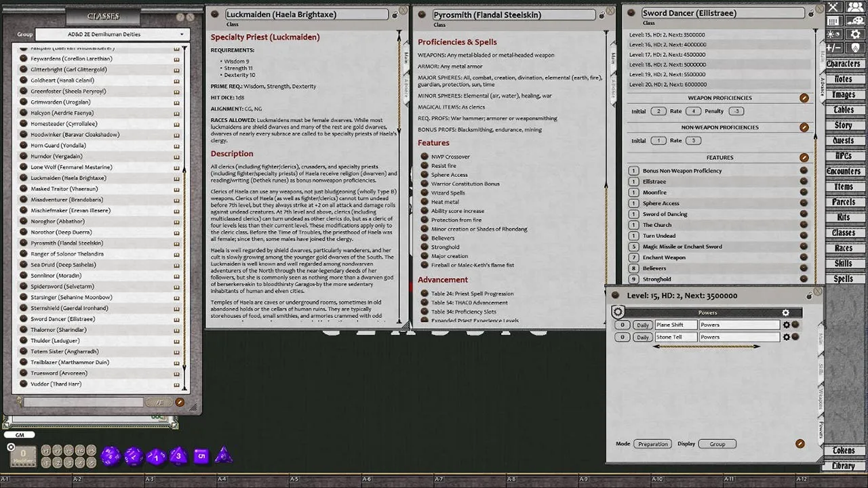Toggle the lock on the Pyrosmith window
The height and width of the screenshot is (488, 868).
pyautogui.click(x=601, y=14)
